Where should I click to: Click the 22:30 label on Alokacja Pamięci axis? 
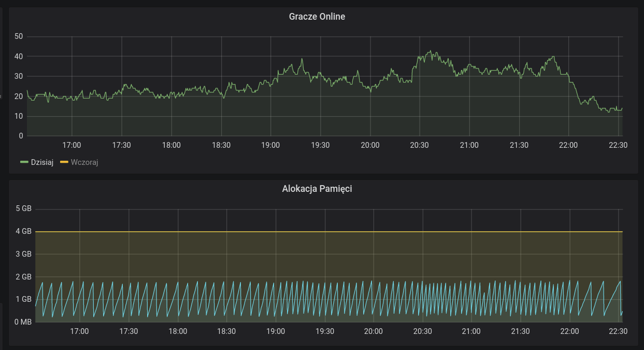tap(618, 331)
